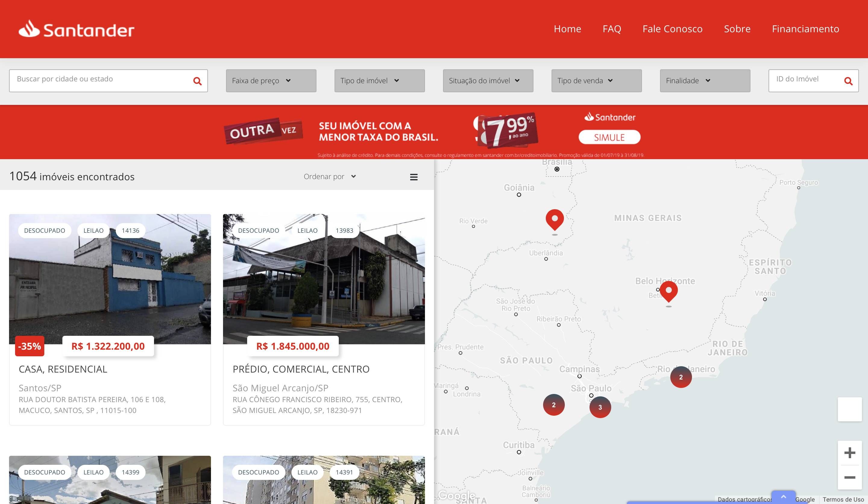Click the 14136 ID tag
This screenshot has width=868, height=504.
(x=131, y=231)
